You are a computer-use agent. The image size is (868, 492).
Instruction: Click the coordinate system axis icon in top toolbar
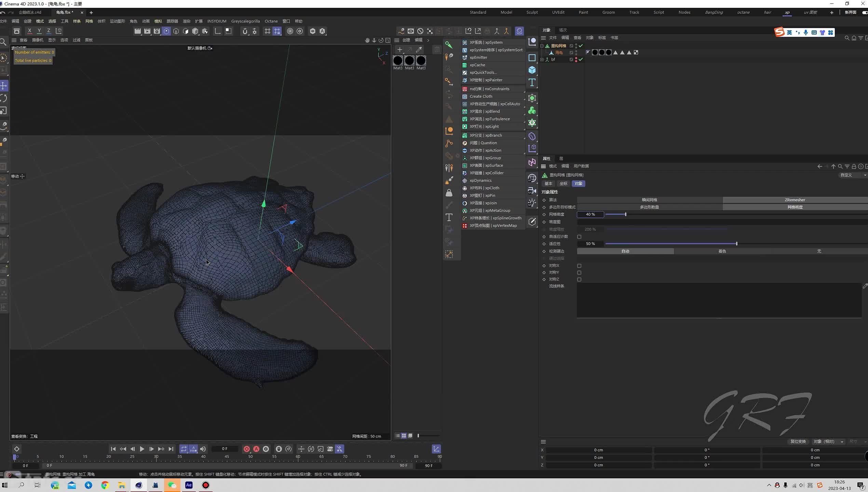click(x=217, y=31)
